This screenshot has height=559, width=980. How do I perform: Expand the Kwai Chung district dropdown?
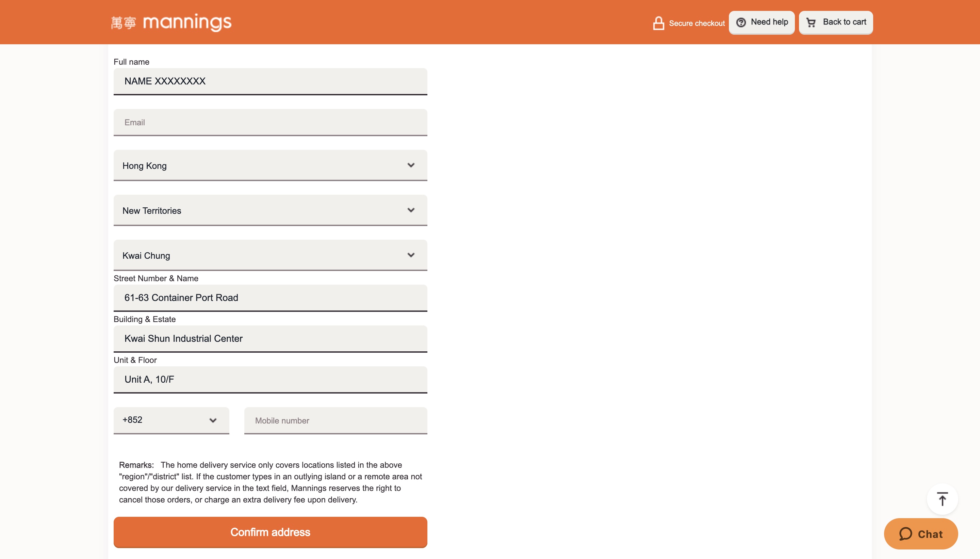(270, 255)
